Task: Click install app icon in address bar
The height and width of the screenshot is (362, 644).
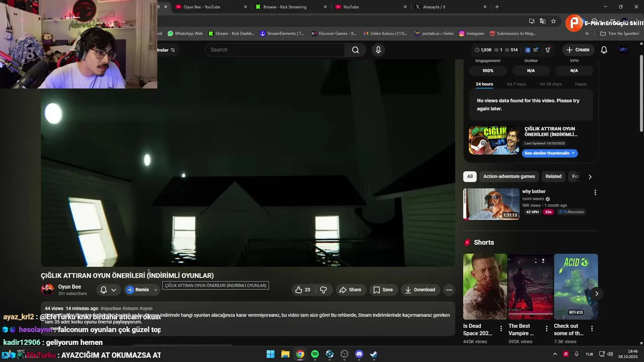Action: click(532, 21)
